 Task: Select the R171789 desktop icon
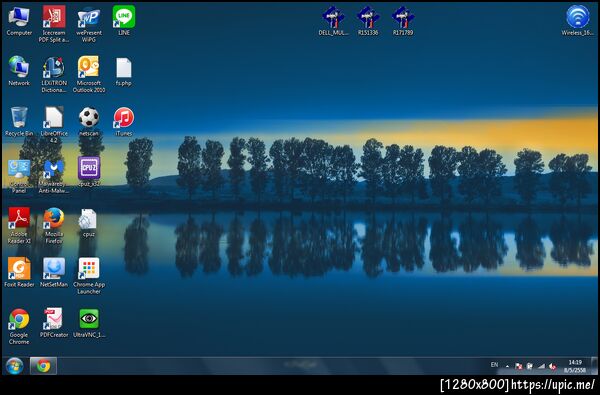pos(403,21)
